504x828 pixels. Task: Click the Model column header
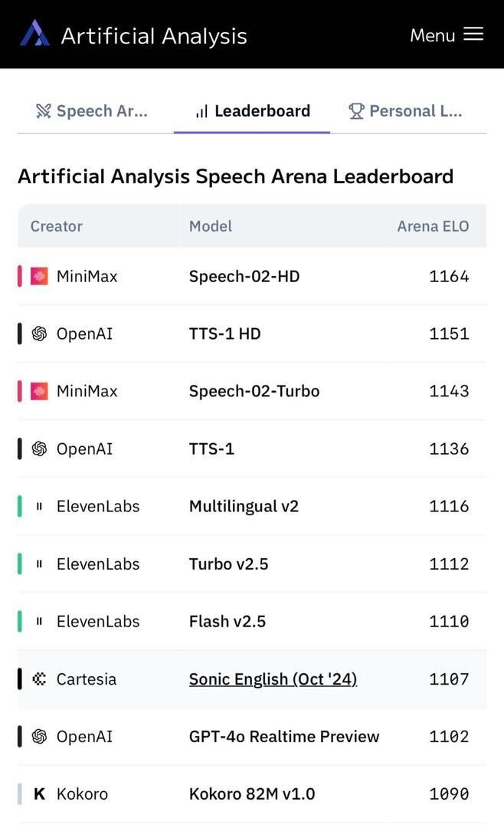coord(211,226)
